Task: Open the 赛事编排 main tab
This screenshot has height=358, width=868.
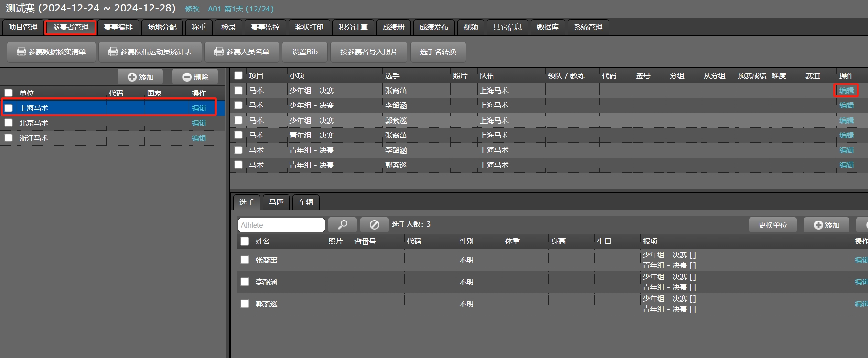Action: [x=118, y=27]
